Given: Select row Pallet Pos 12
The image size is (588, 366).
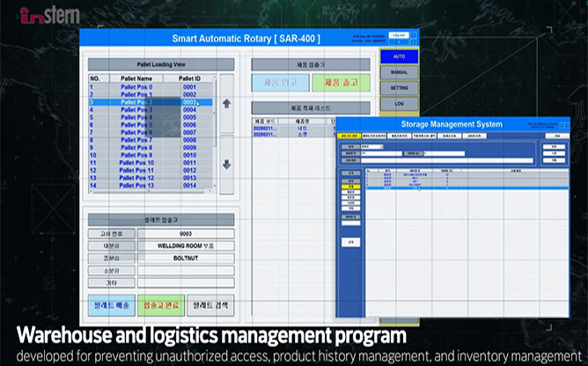Looking at the screenshot, I should pyautogui.click(x=151, y=178).
